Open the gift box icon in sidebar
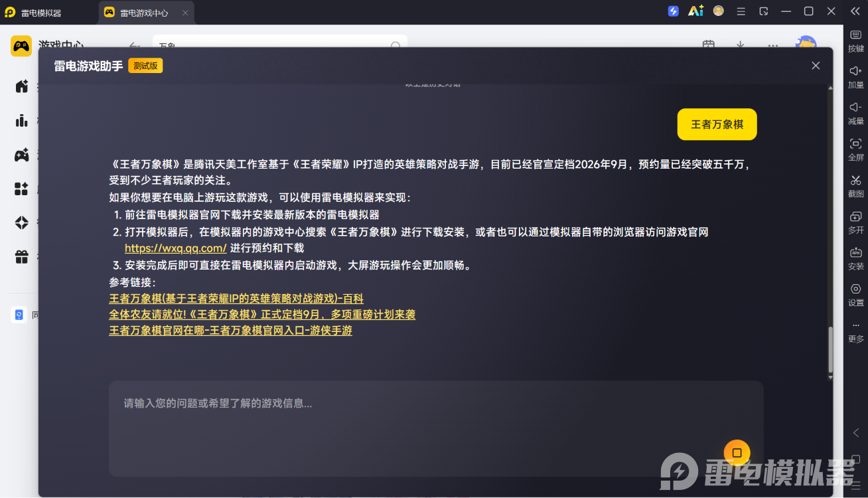Image resolution: width=868 pixels, height=498 pixels. (x=22, y=256)
